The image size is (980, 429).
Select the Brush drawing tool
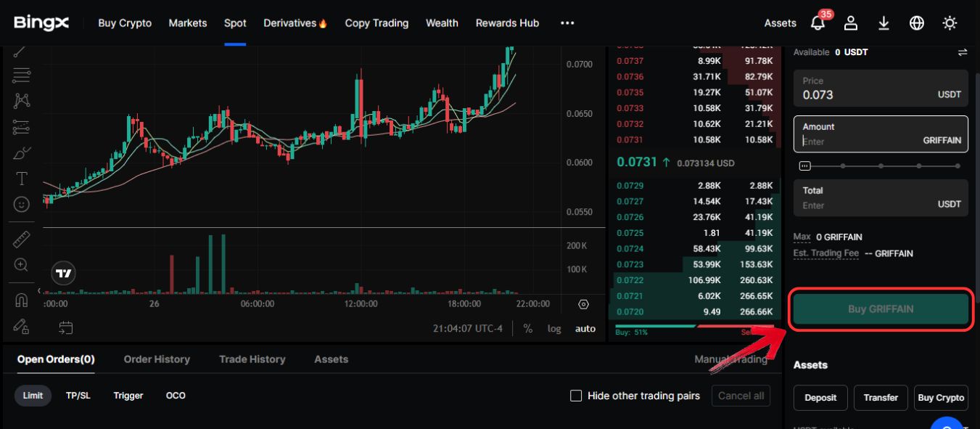(22, 153)
